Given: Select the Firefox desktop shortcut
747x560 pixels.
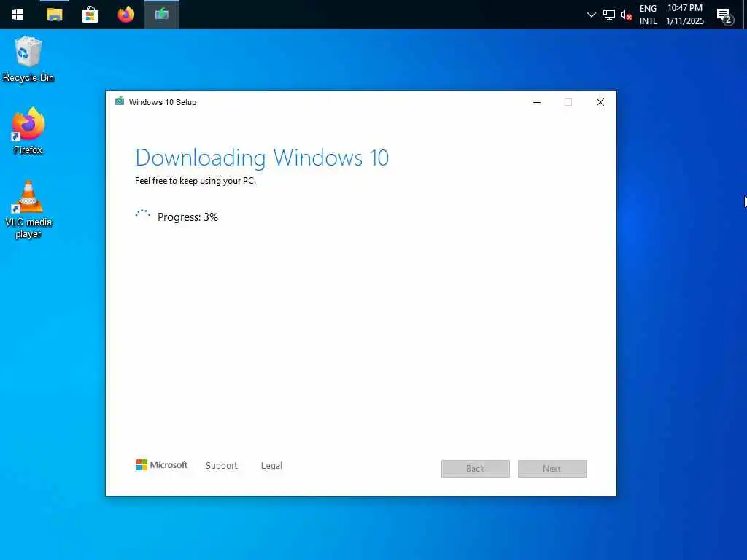Looking at the screenshot, I should pyautogui.click(x=28, y=131).
